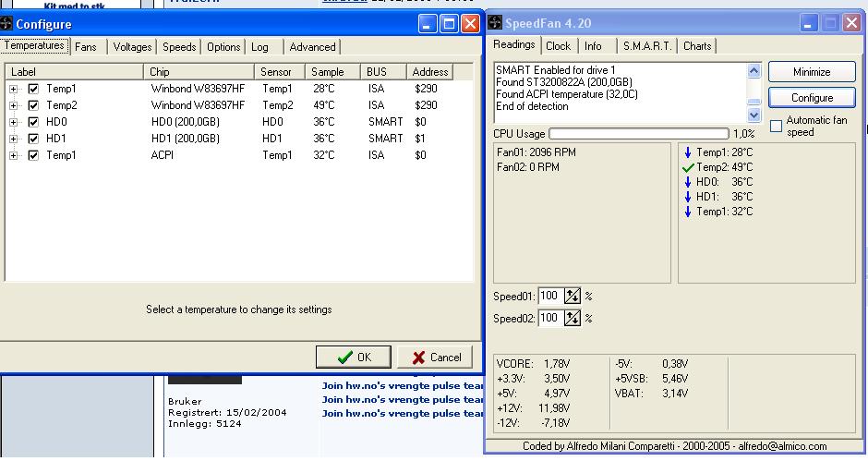
Task: Click the Configure button in SpeedFan
Action: [x=812, y=98]
